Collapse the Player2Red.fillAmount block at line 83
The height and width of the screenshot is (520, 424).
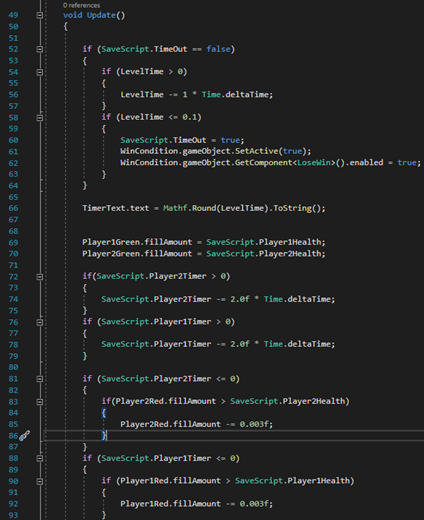[39, 402]
